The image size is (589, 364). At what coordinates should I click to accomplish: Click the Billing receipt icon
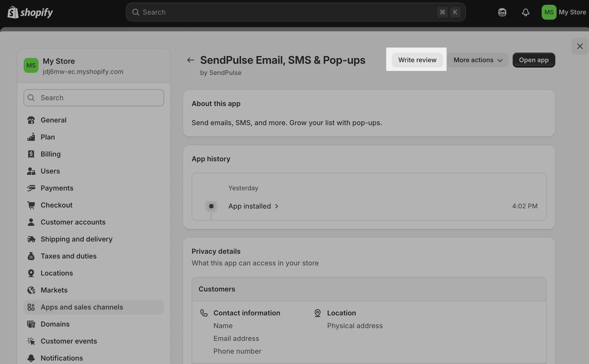31,154
